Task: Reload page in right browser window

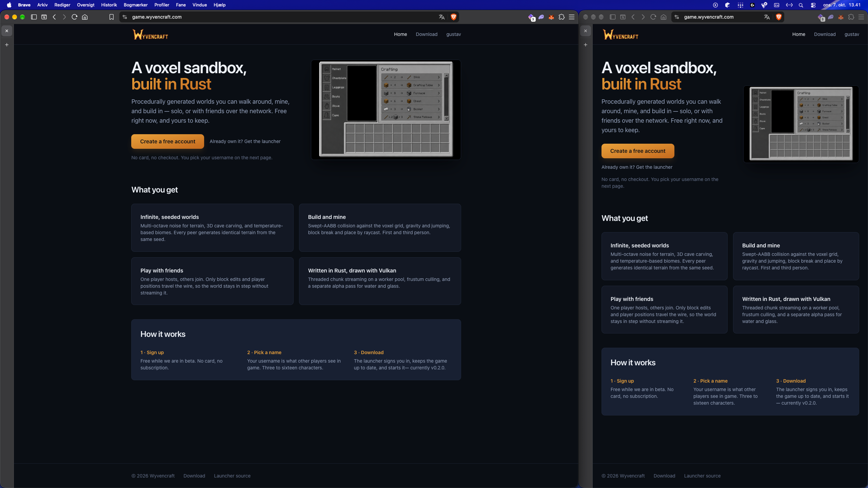Action: coord(653,17)
